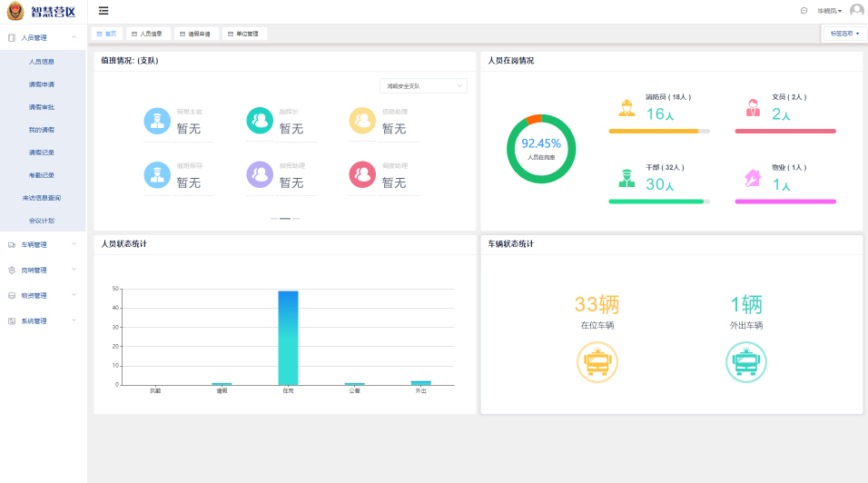The height and width of the screenshot is (483, 868).
Task: Click the green 干部 officer icon
Action: point(626,178)
